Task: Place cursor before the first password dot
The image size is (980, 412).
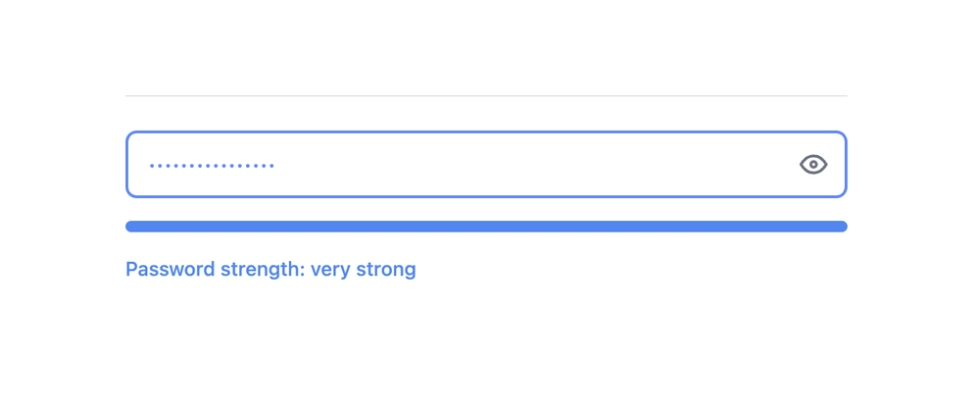Action: point(148,166)
